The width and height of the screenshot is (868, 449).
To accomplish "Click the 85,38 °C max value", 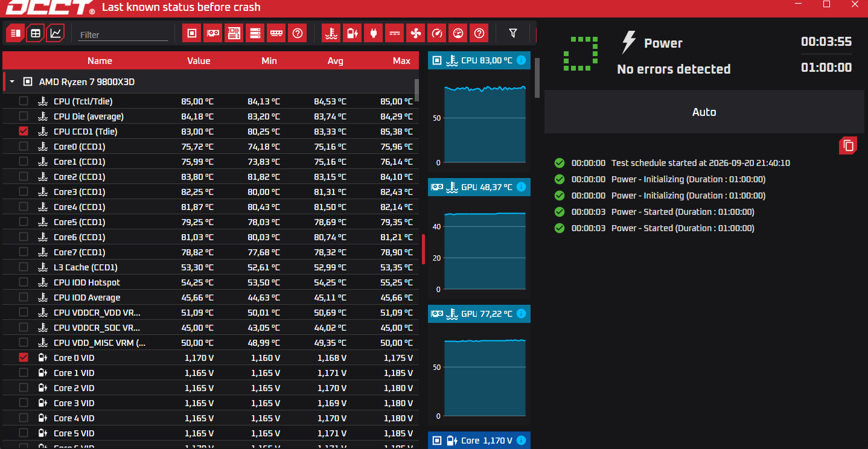I will point(397,132).
